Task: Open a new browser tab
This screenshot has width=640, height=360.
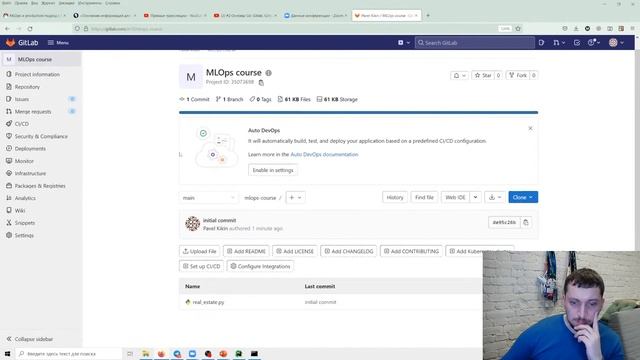Action: tap(428, 16)
